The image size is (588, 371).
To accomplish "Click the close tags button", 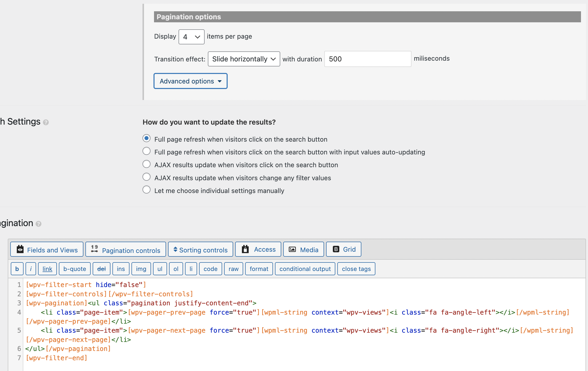I will 356,269.
